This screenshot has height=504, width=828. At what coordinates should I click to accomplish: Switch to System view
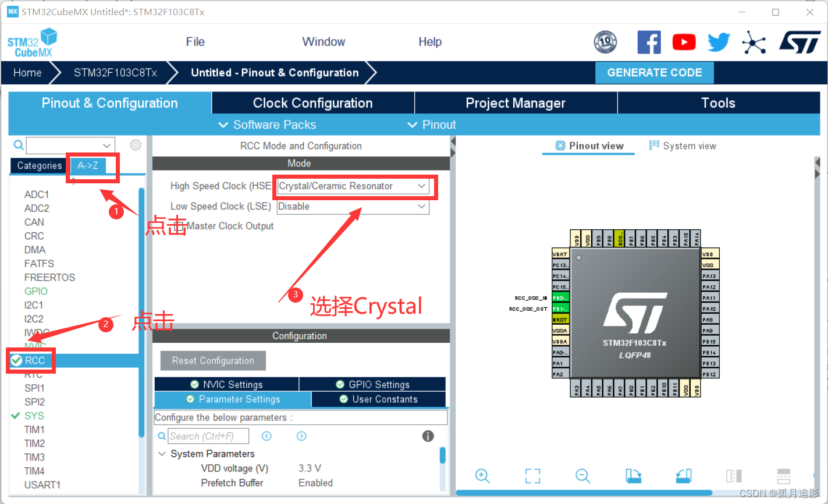tap(683, 146)
